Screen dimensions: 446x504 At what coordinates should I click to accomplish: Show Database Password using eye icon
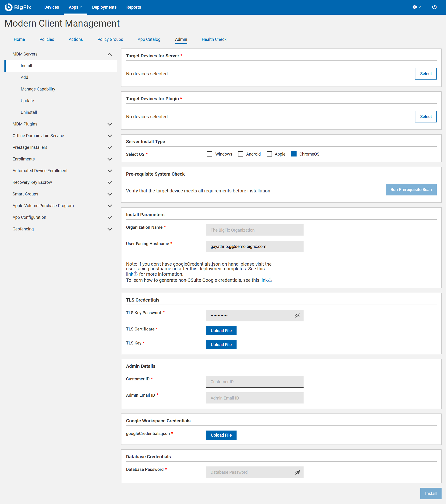pos(297,472)
